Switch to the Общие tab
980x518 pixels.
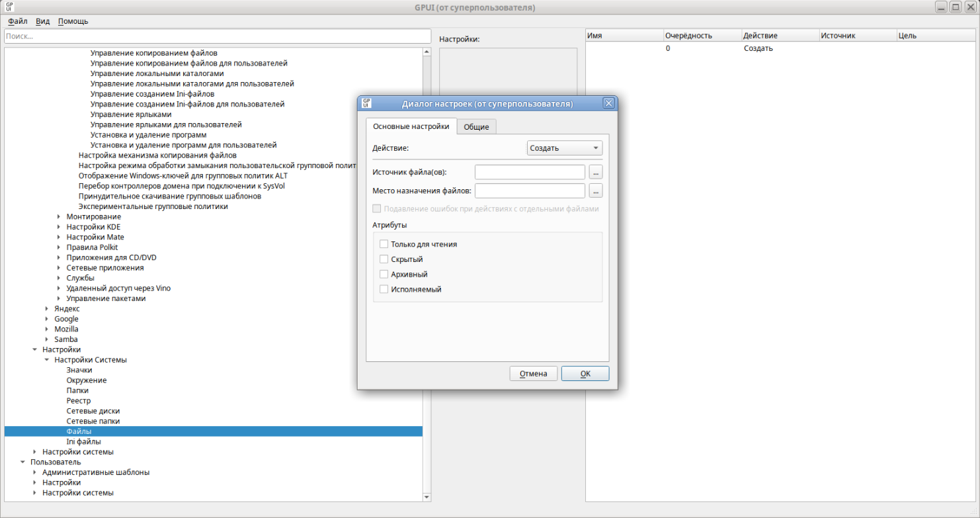coord(476,127)
